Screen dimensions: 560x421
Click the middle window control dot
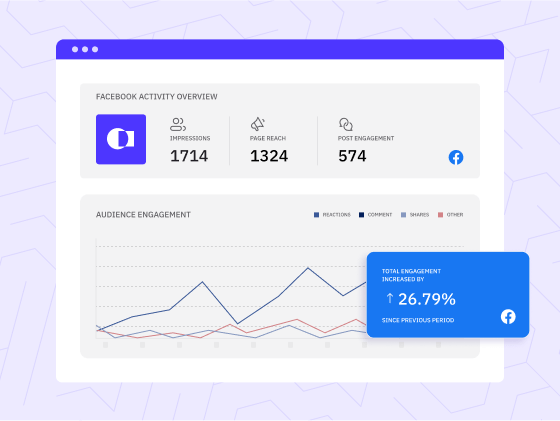tap(85, 49)
